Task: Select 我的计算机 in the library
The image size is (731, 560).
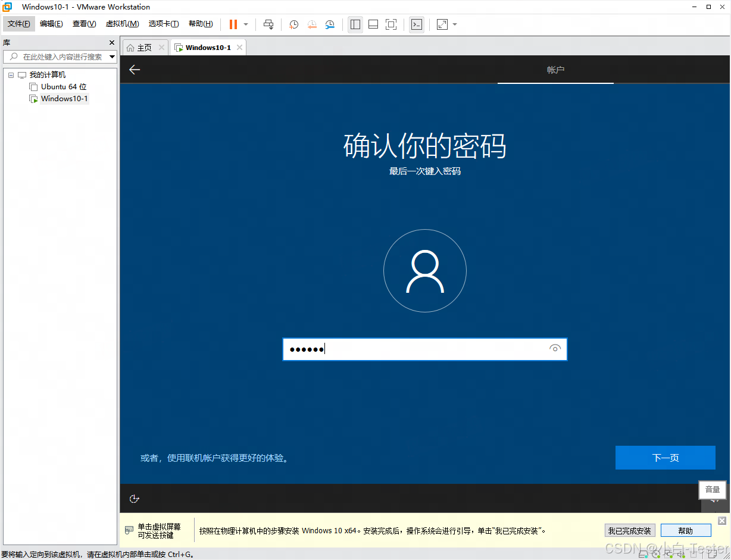Action: point(48,75)
